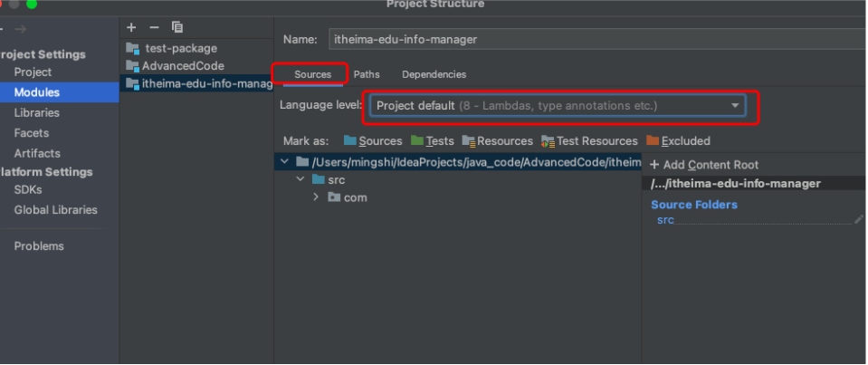This screenshot has height=365, width=868.
Task: Mark folder as Tests
Action: 432,141
